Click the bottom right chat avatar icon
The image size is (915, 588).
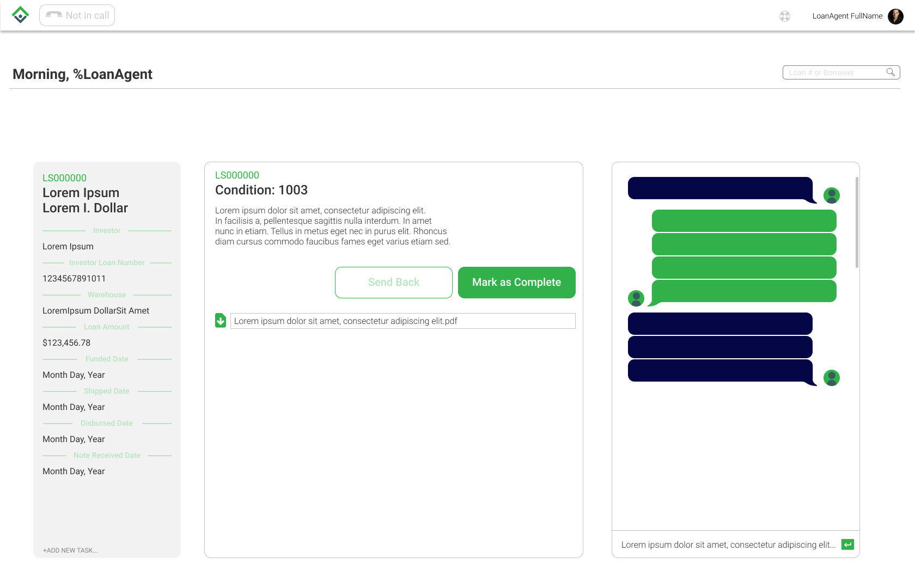tap(832, 378)
